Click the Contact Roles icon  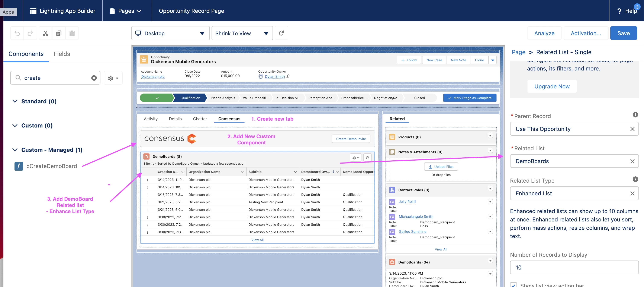pyautogui.click(x=392, y=190)
